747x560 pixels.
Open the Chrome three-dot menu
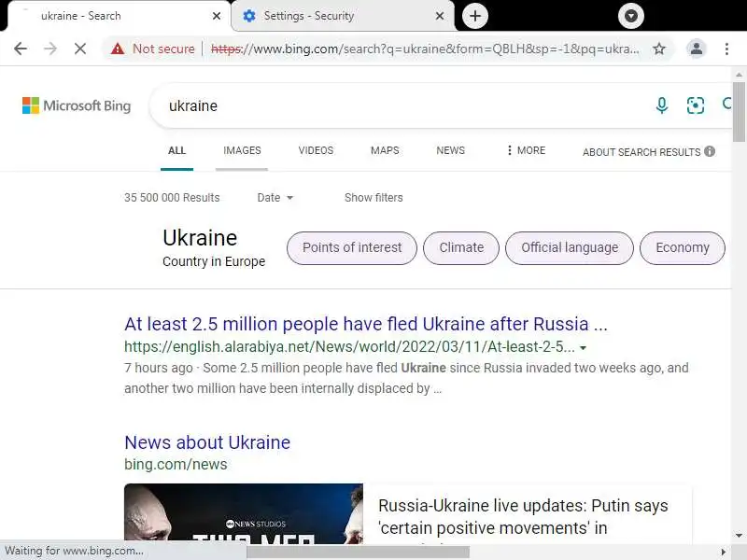(726, 49)
